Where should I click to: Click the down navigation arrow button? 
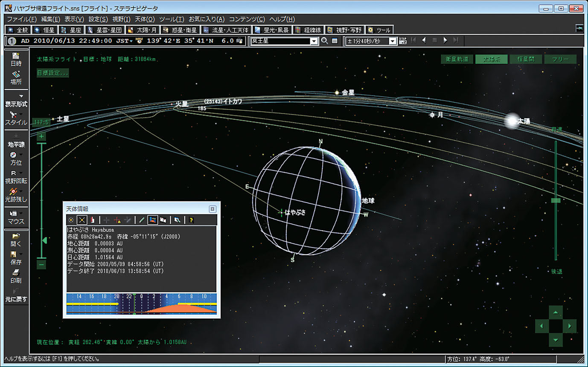(555, 340)
